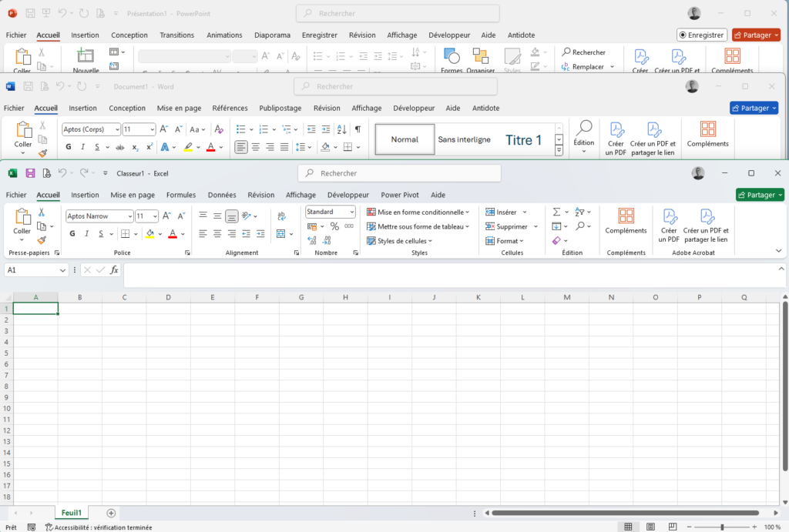Image resolution: width=789 pixels, height=532 pixels.
Task: Toggle italic (I) in Excel's Police group
Action: pos(86,233)
